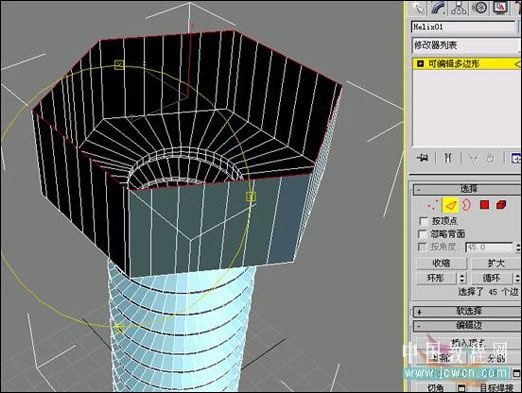Click the 切角 chamfer button
The image size is (522, 393).
436,388
